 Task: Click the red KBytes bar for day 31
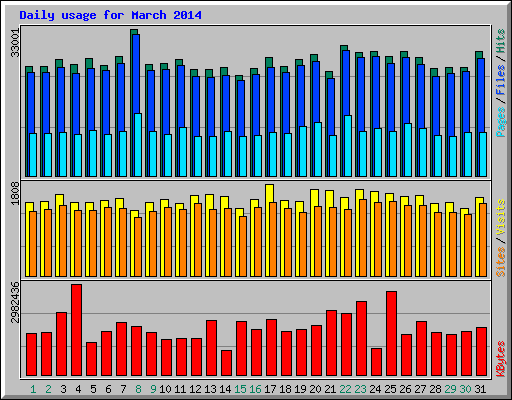[481, 352]
